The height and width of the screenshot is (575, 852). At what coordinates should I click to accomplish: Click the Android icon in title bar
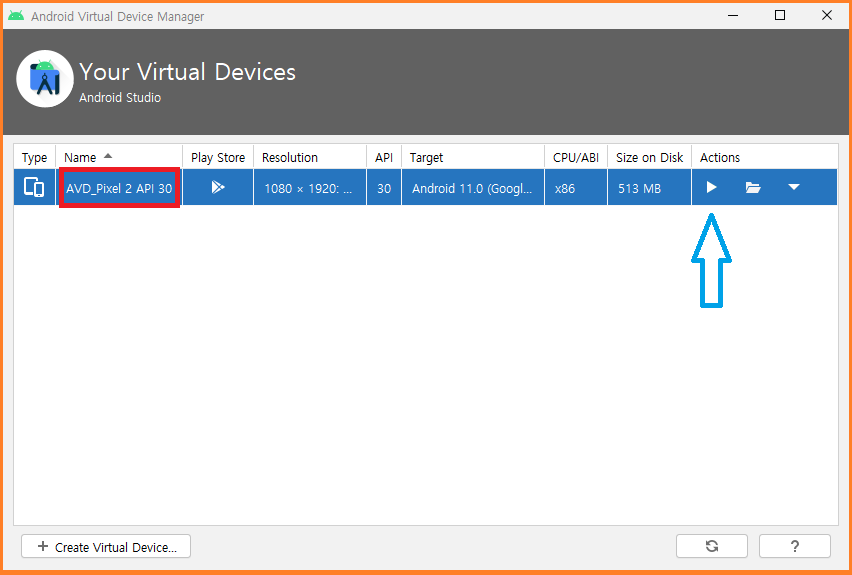click(x=16, y=15)
